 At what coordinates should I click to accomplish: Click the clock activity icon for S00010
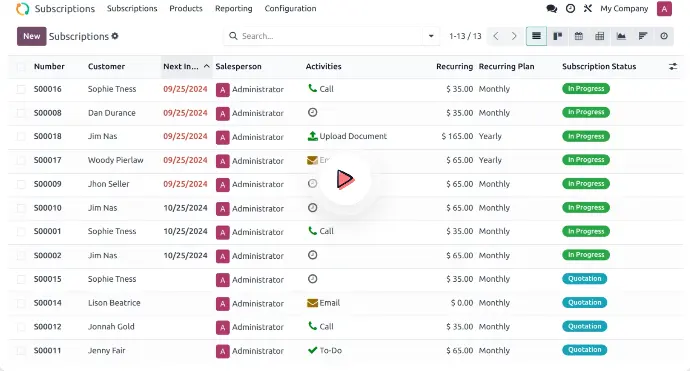(x=312, y=208)
